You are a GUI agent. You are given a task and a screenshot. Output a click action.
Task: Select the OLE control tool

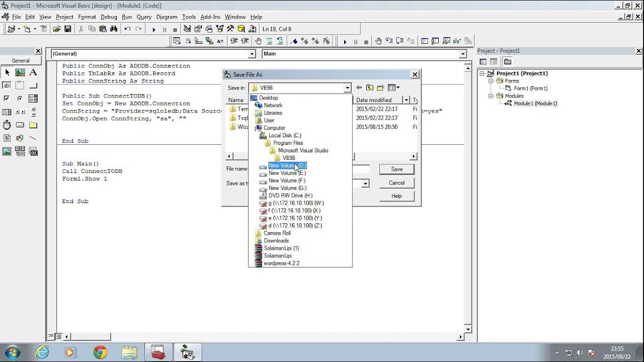33,151
